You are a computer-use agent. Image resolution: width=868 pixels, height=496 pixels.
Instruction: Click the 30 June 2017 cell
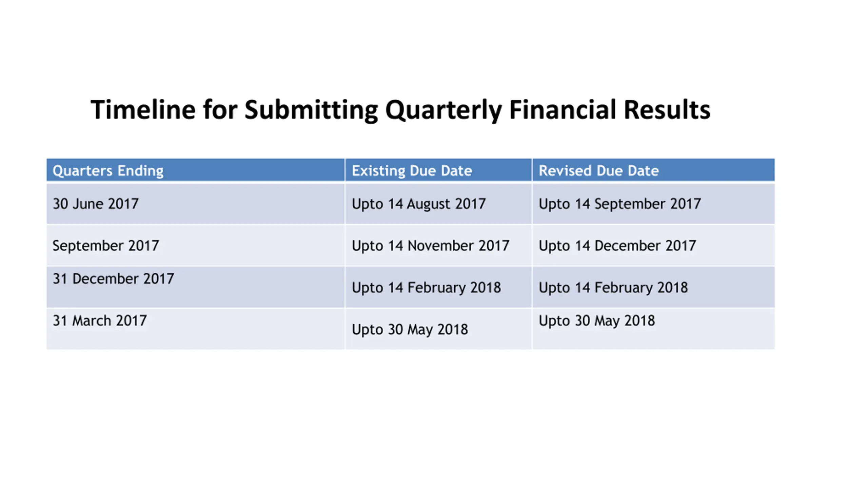[196, 204]
